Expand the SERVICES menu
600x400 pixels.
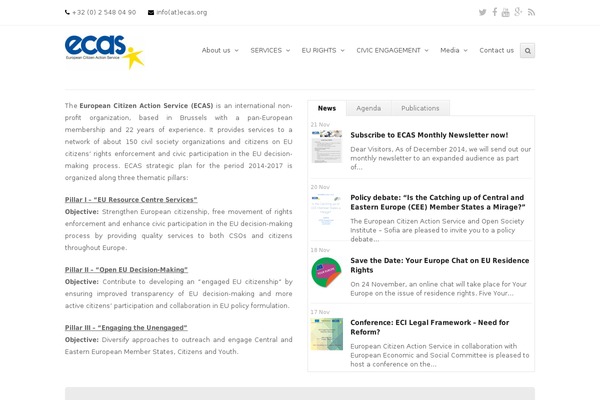tap(270, 50)
